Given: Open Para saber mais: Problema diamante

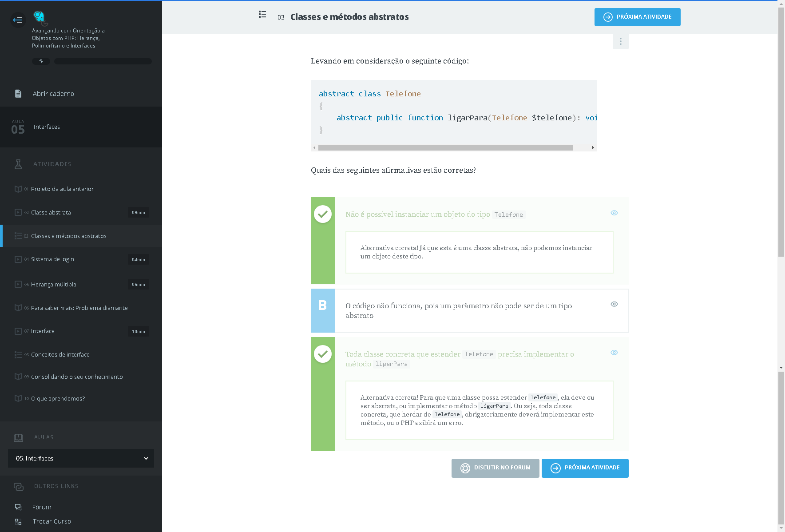Looking at the screenshot, I should (79, 308).
